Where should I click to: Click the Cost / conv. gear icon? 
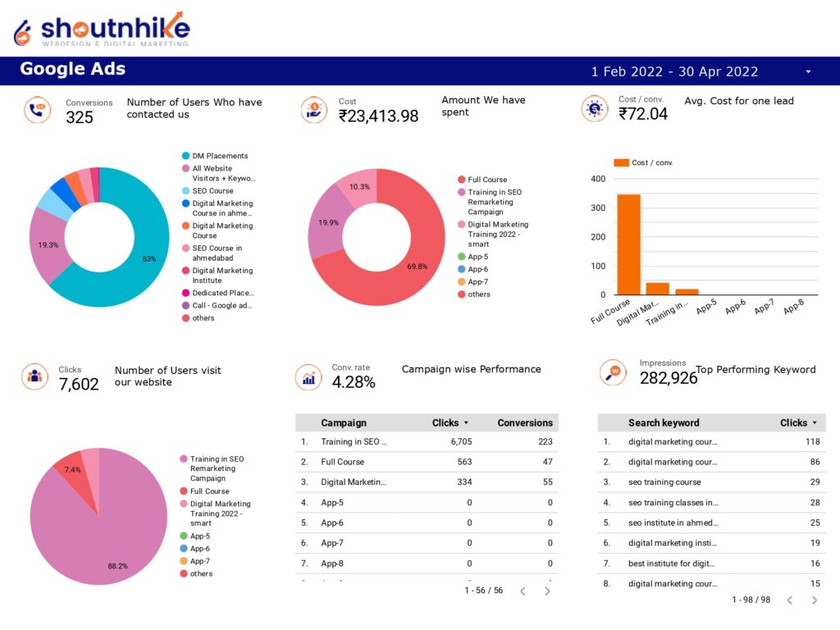point(595,109)
